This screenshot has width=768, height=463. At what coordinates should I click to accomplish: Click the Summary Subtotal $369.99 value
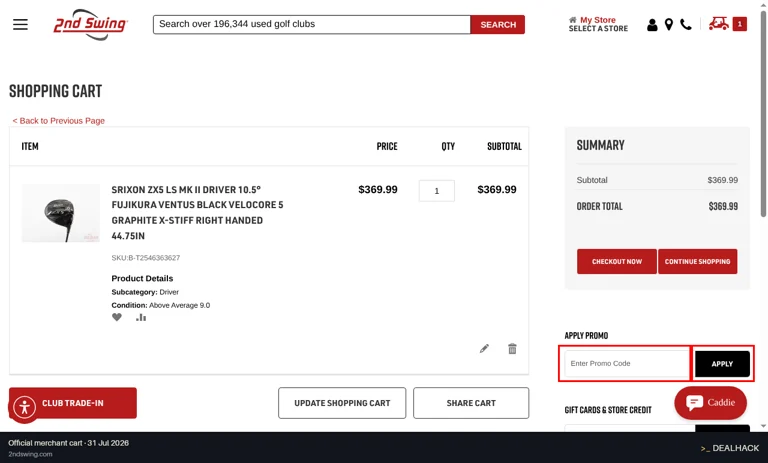click(722, 180)
